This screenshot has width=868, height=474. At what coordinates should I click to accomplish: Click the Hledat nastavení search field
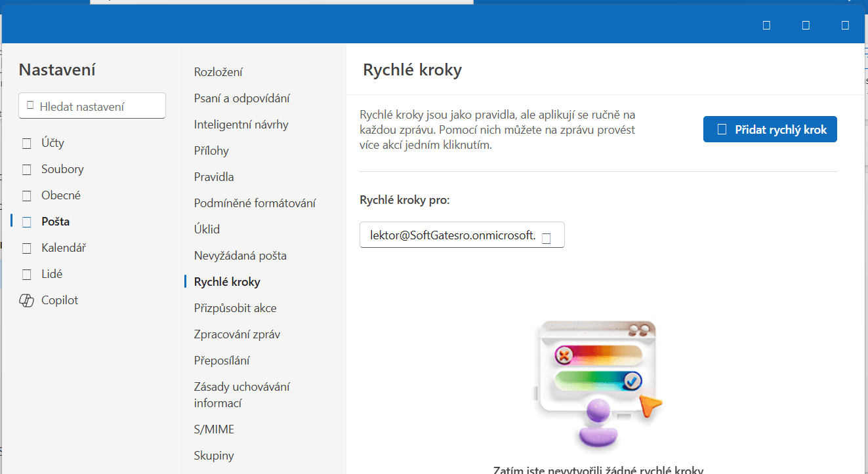coord(98,106)
